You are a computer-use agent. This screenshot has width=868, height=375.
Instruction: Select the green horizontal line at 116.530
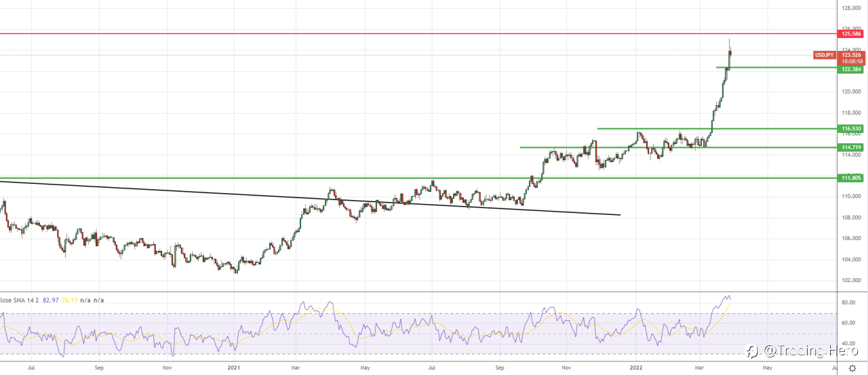(717, 128)
